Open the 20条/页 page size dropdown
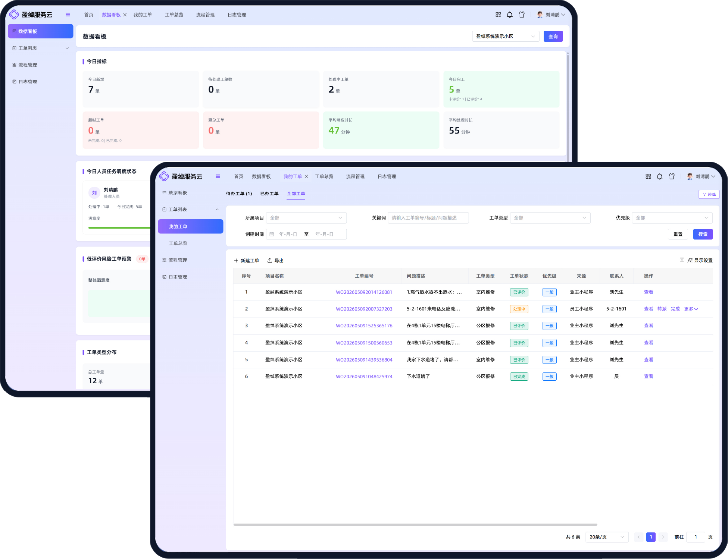 (607, 537)
